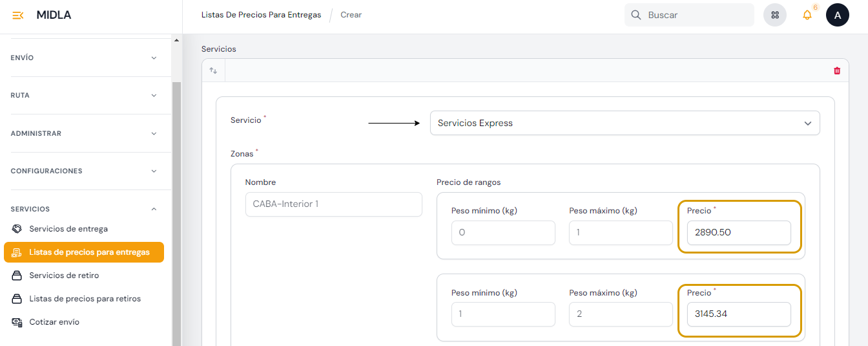Click the Cotizar envío icon
This screenshot has height=346, width=868.
coord(17,322)
